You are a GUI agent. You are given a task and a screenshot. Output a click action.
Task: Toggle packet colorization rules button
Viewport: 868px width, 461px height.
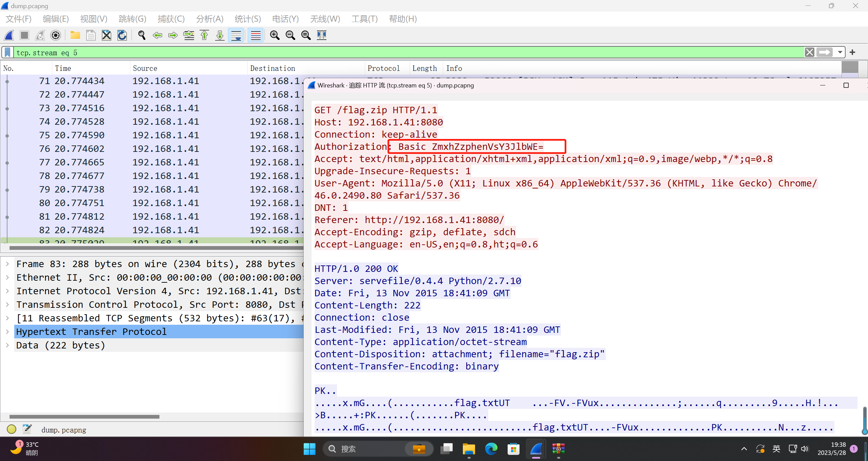point(256,35)
